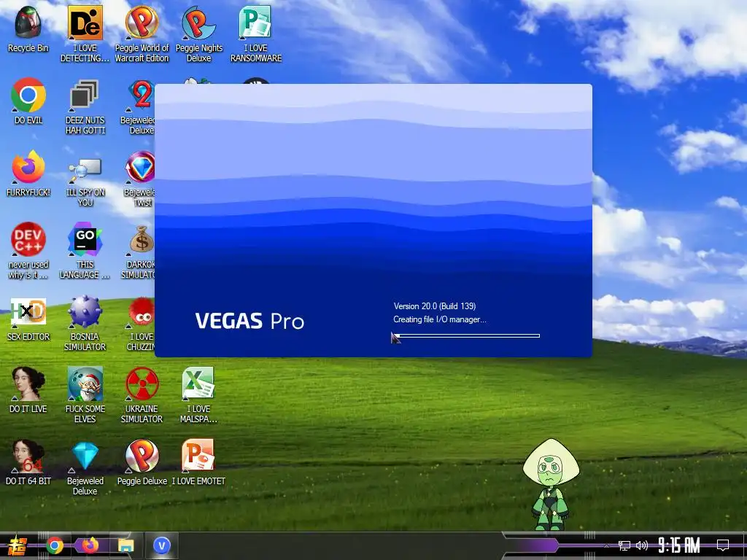Click 'Version 20.0 (Build 139)' text
Image resolution: width=747 pixels, height=560 pixels.
(435, 306)
